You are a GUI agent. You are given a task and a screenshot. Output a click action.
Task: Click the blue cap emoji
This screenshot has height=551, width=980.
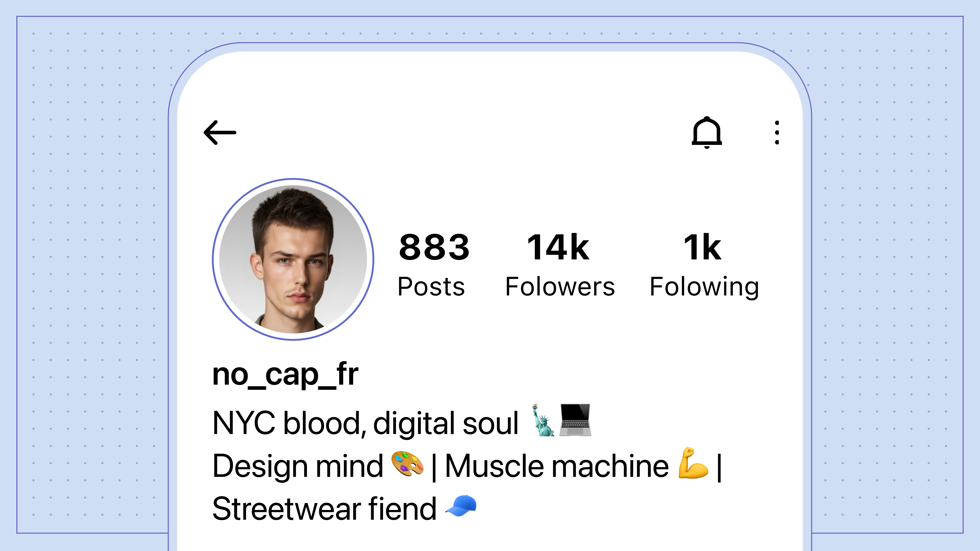(461, 506)
